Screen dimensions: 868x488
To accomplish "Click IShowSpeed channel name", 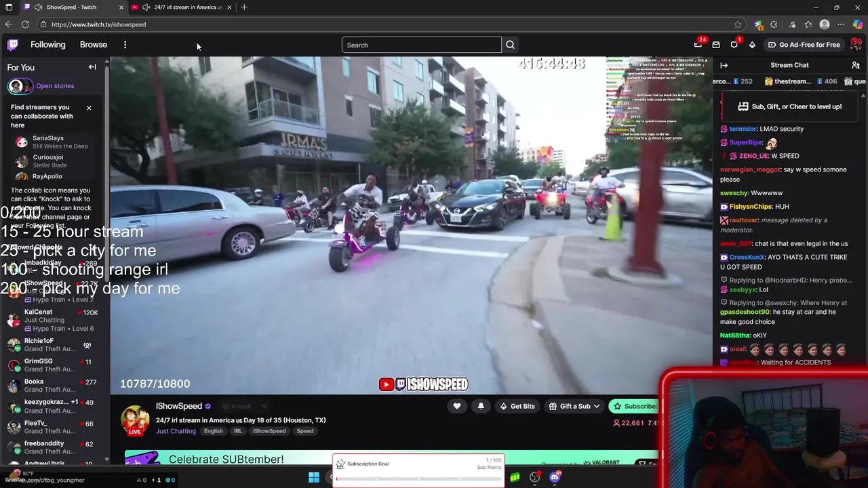I will (179, 406).
